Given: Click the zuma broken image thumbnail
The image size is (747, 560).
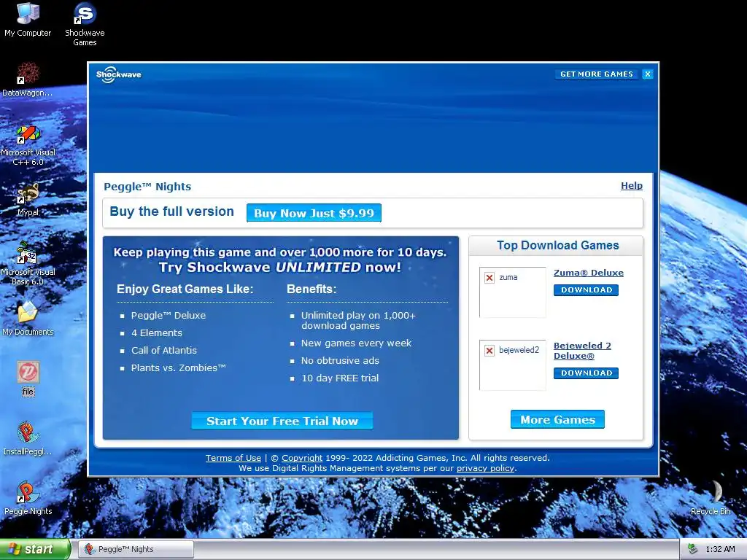Looking at the screenshot, I should [x=513, y=292].
